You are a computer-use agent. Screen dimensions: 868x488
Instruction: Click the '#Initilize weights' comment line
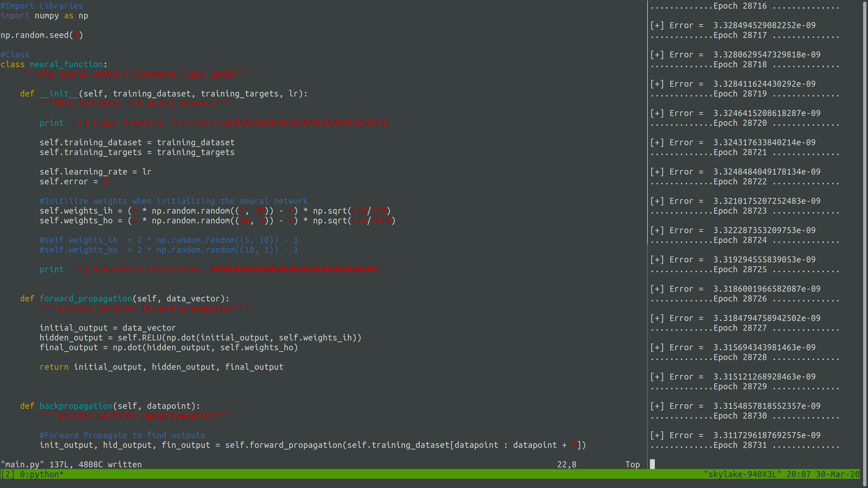(x=174, y=201)
